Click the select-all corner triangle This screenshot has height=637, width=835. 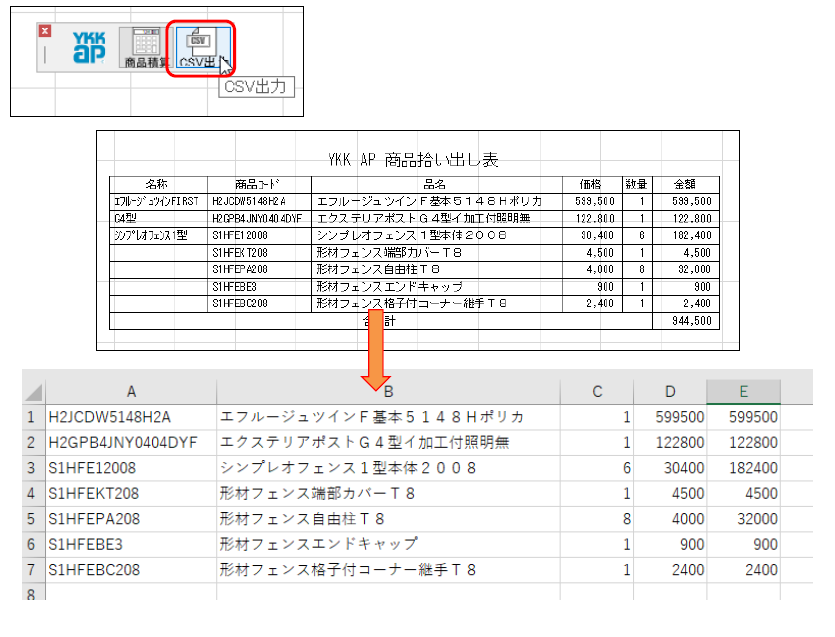pos(34,393)
